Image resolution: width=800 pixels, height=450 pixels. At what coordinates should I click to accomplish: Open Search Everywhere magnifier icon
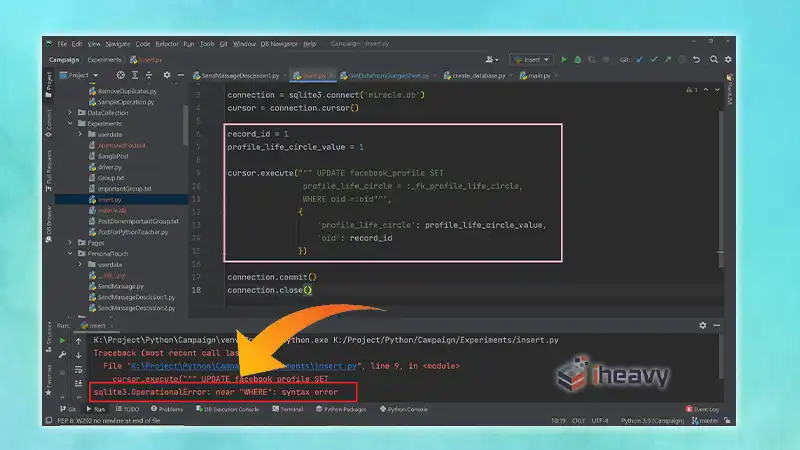[x=714, y=60]
